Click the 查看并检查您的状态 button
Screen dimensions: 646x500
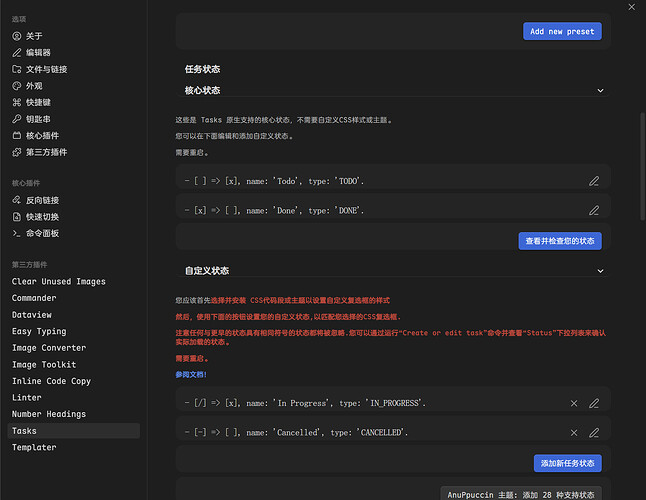(x=561, y=240)
